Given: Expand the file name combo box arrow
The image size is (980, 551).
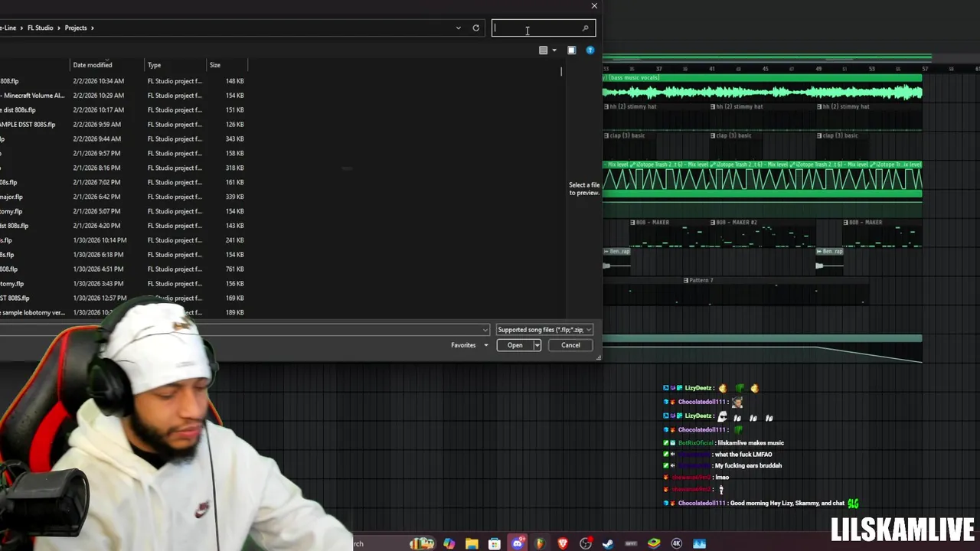Looking at the screenshot, I should pos(485,330).
